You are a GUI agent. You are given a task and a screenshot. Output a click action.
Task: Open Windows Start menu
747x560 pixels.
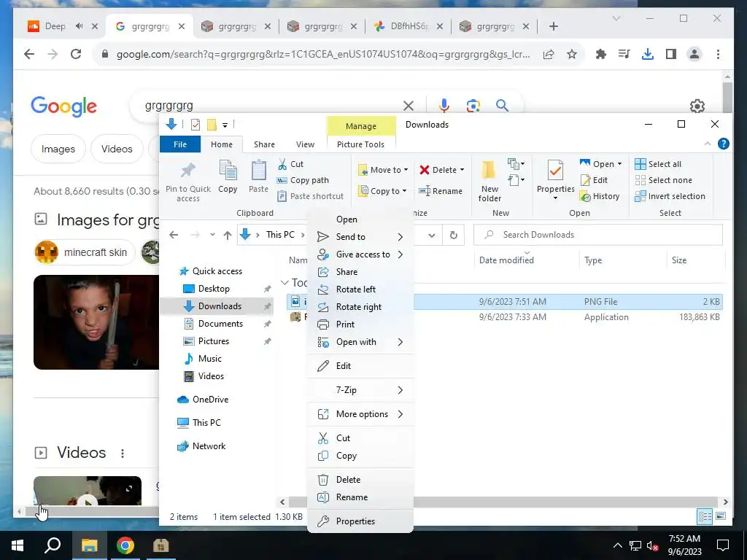[18, 545]
